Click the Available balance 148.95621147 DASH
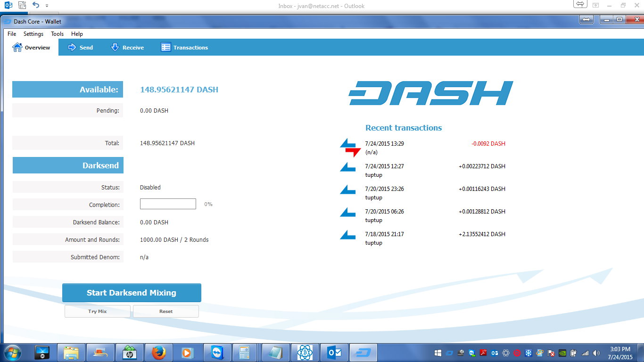The width and height of the screenshot is (644, 362). 179,90
